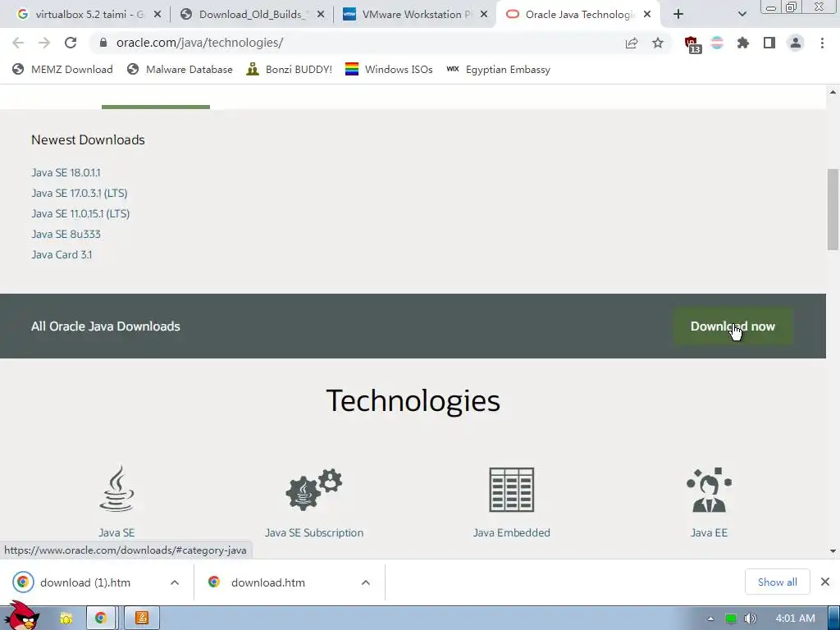Screen dimensions: 840x630
Task: Close the downloads bar
Action: pyautogui.click(x=825, y=582)
